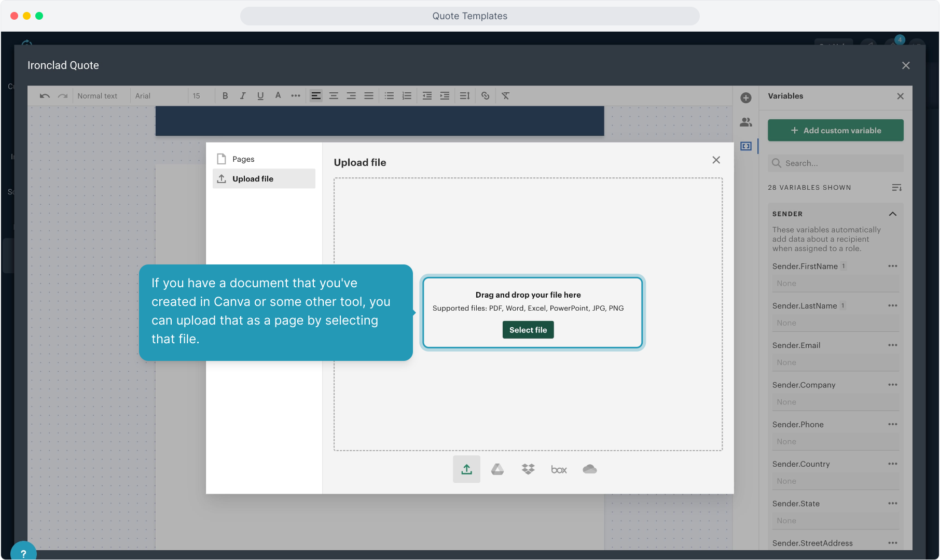The width and height of the screenshot is (940, 560).
Task: Close the Ironclad Quote editor
Action: (906, 66)
